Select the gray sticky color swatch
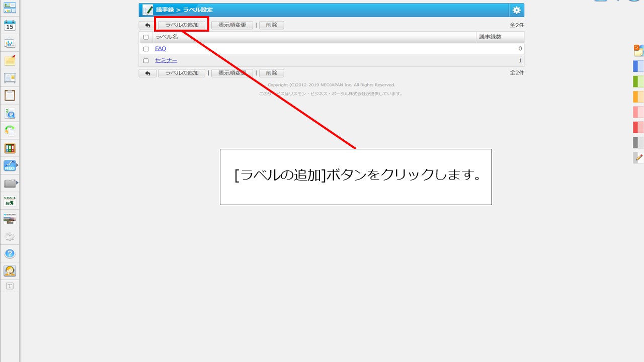644x362 pixels. point(638,142)
